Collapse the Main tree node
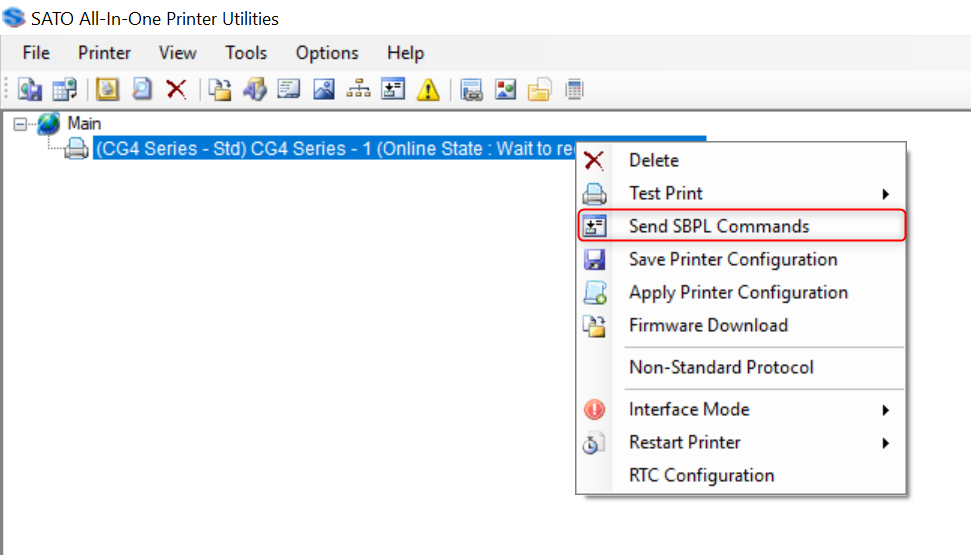The image size is (971, 555). click(19, 124)
